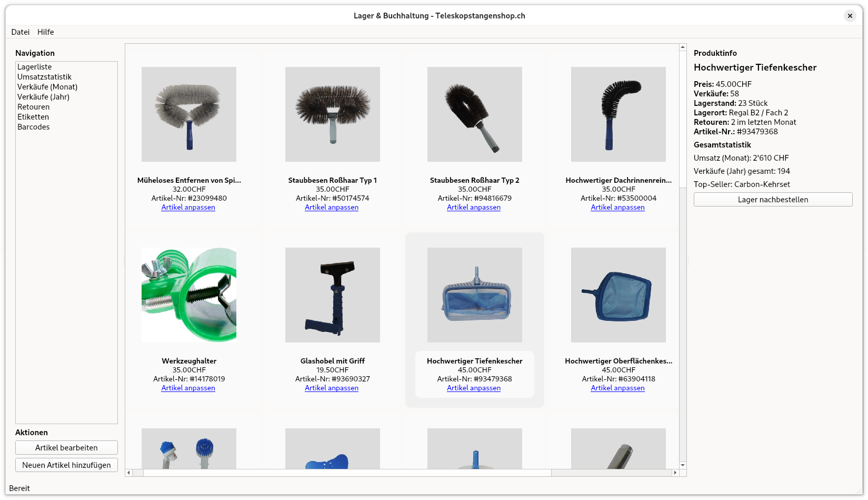
Task: Go to Retouren in the navigation
Action: [x=33, y=107]
